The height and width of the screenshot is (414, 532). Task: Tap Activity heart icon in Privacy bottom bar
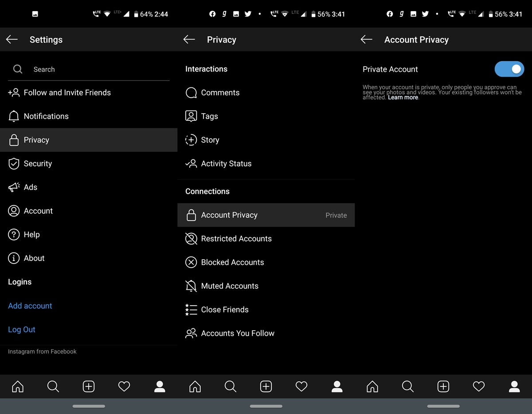coord(301,386)
